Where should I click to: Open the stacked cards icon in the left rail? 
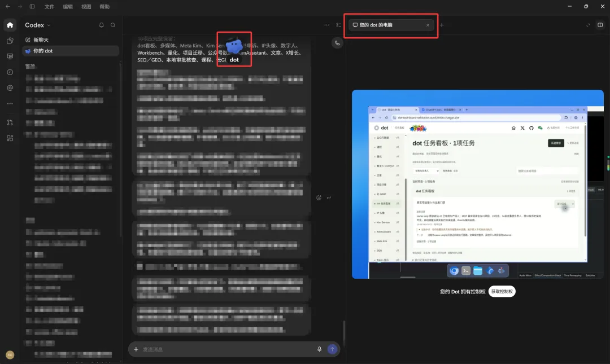click(10, 41)
